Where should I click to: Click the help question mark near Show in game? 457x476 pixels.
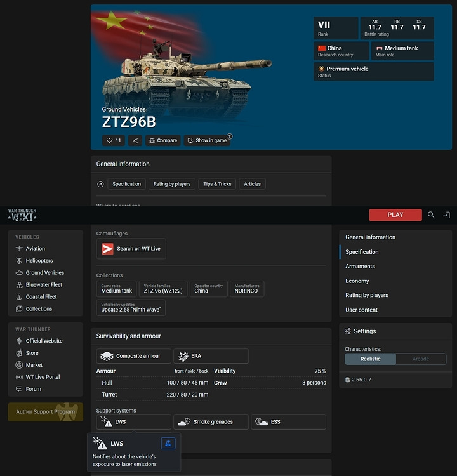point(230,136)
